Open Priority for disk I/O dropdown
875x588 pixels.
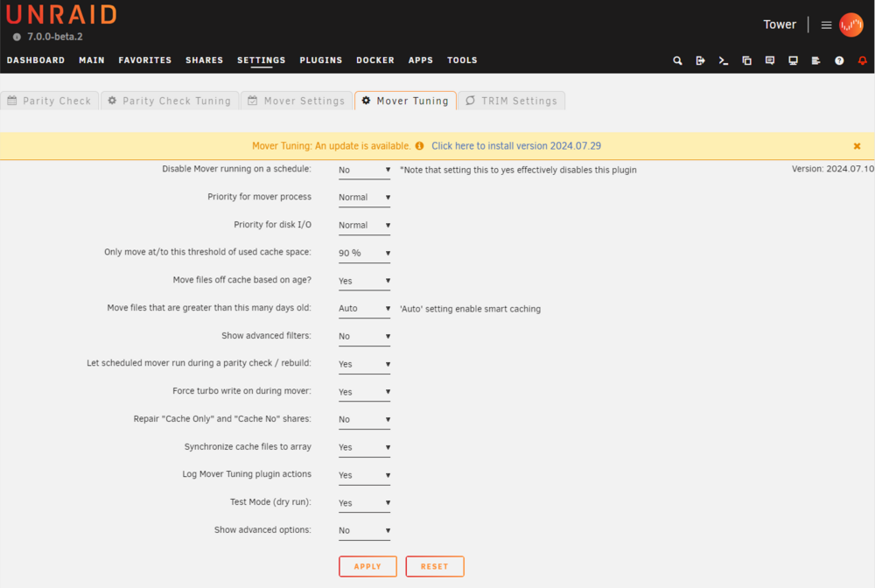pyautogui.click(x=364, y=226)
